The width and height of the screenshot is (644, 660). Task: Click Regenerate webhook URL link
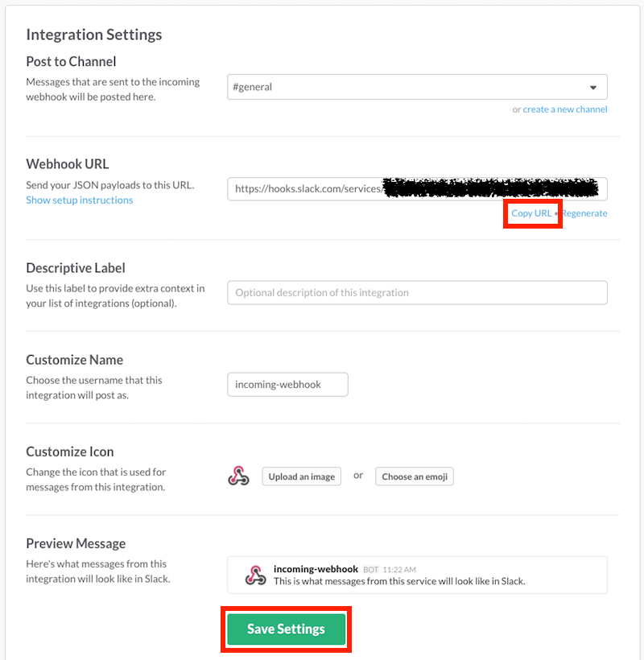[x=584, y=213]
